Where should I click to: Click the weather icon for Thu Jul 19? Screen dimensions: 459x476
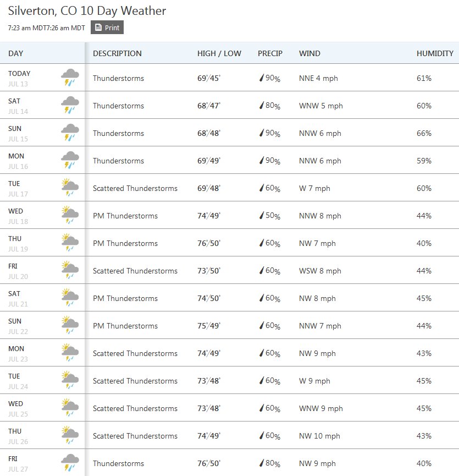70,243
